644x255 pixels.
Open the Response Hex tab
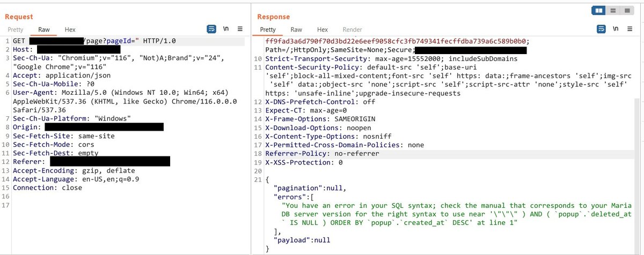click(x=323, y=29)
